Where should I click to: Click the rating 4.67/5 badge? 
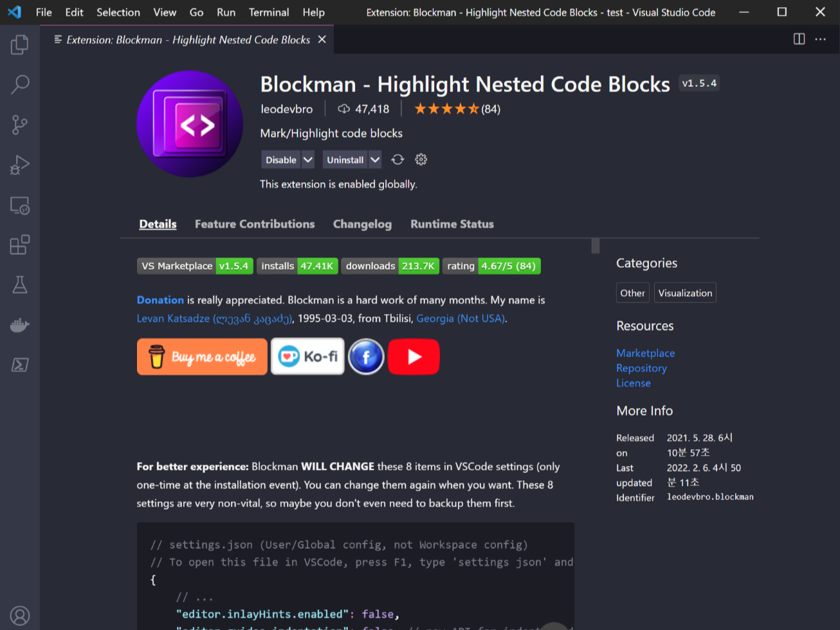491,266
